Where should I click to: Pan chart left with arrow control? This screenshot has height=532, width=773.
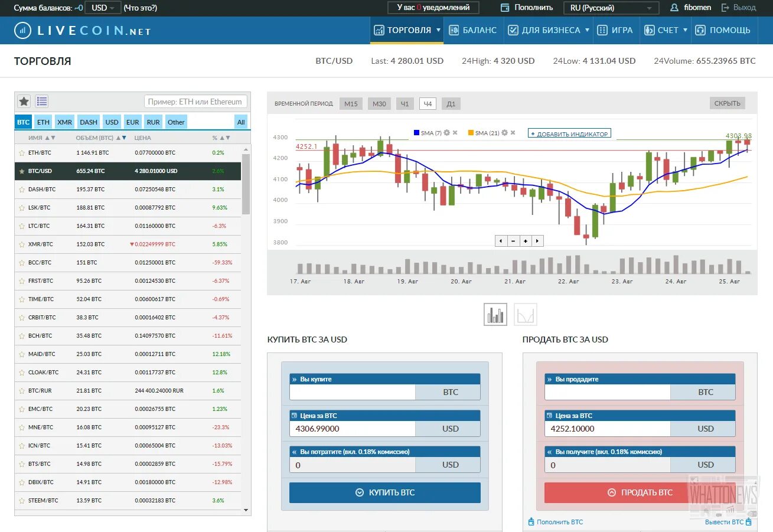click(x=501, y=241)
